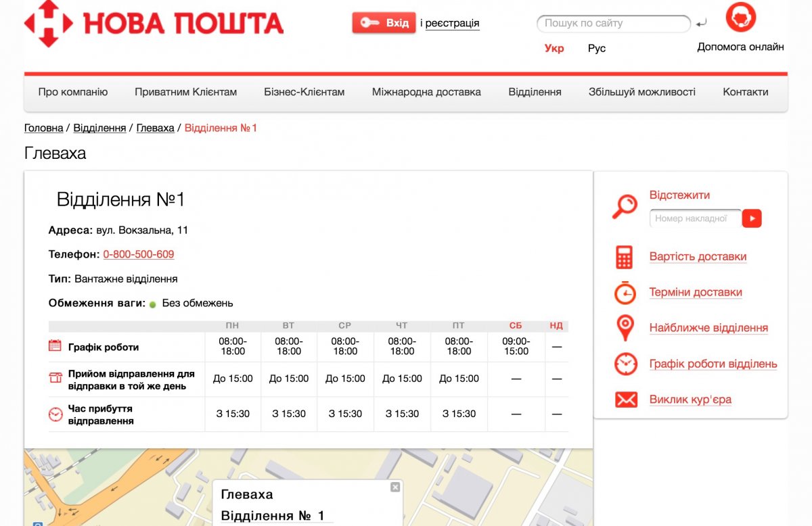Click the Час прибуття відправлення row label
This screenshot has height=526, width=812.
point(101,414)
